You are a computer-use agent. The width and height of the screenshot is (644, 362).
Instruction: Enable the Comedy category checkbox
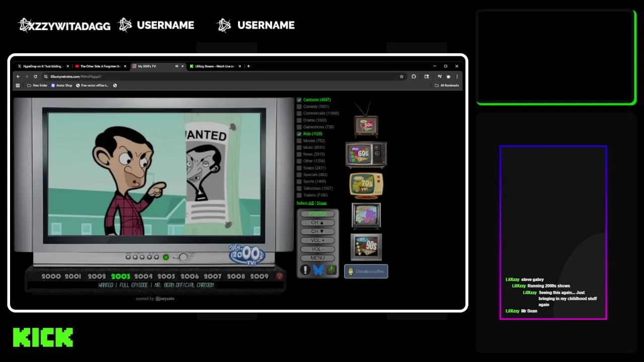pyautogui.click(x=299, y=107)
